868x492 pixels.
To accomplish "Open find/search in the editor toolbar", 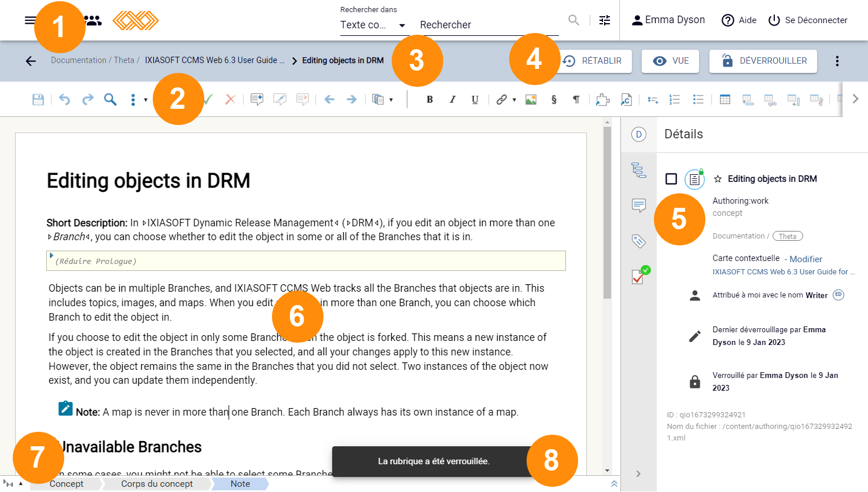I will pos(110,100).
